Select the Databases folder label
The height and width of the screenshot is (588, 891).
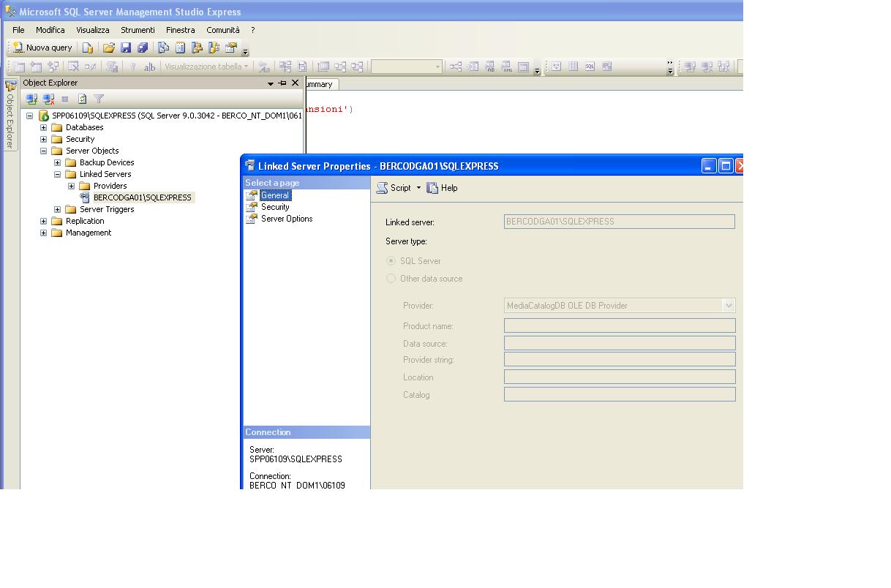click(84, 127)
